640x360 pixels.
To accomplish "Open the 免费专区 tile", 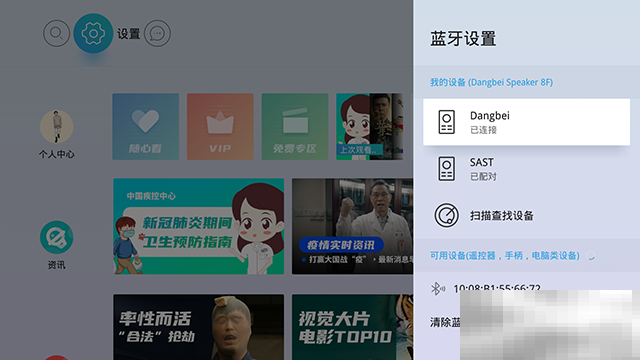I will [x=295, y=127].
